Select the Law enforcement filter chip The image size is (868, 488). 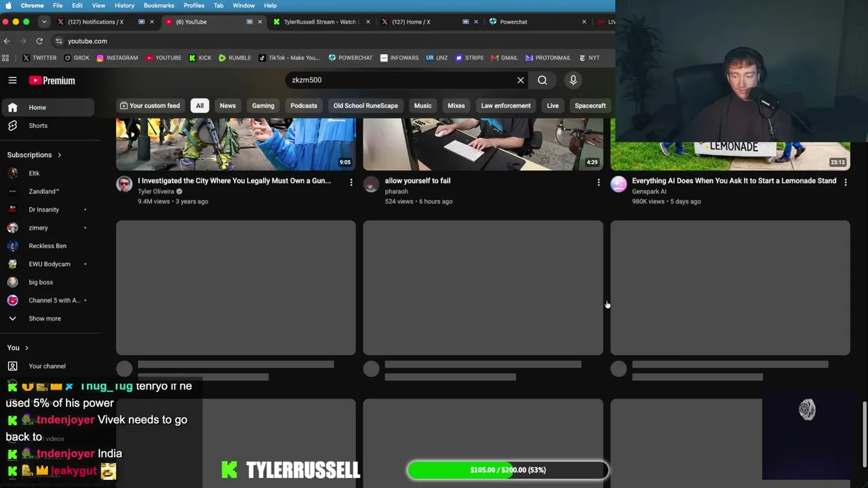point(506,106)
